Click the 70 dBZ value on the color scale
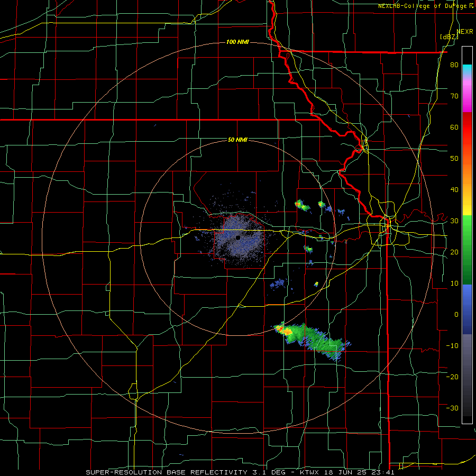Screen dimensions: 476x476 [x=454, y=96]
